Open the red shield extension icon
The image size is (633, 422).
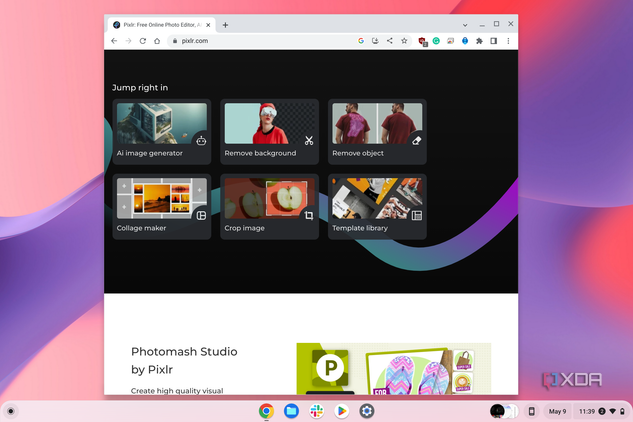click(422, 41)
